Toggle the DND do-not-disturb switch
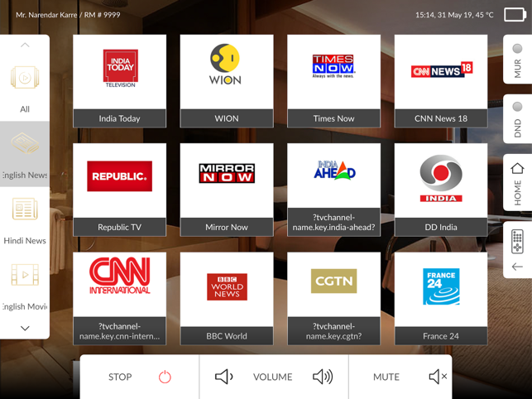The image size is (532, 399). point(517,107)
